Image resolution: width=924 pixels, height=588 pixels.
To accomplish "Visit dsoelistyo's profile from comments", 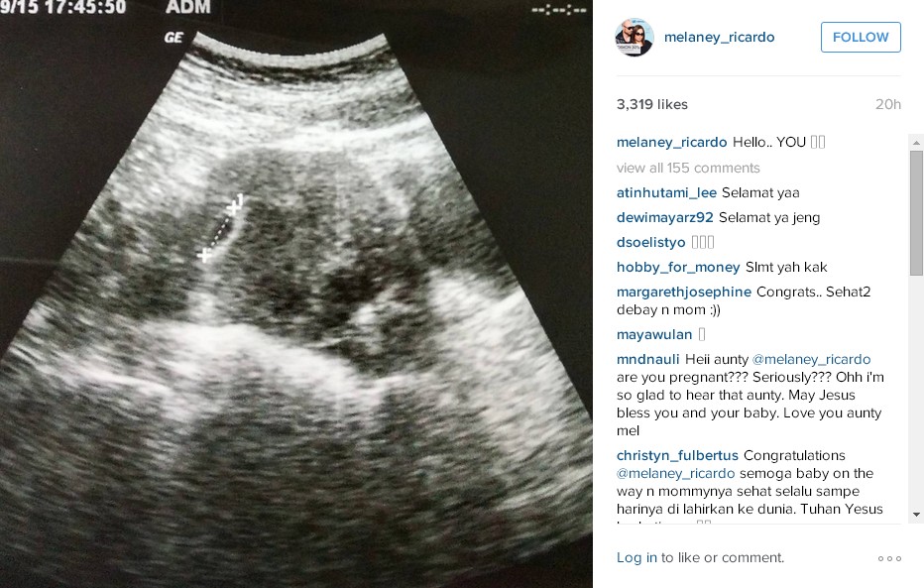I will [650, 242].
